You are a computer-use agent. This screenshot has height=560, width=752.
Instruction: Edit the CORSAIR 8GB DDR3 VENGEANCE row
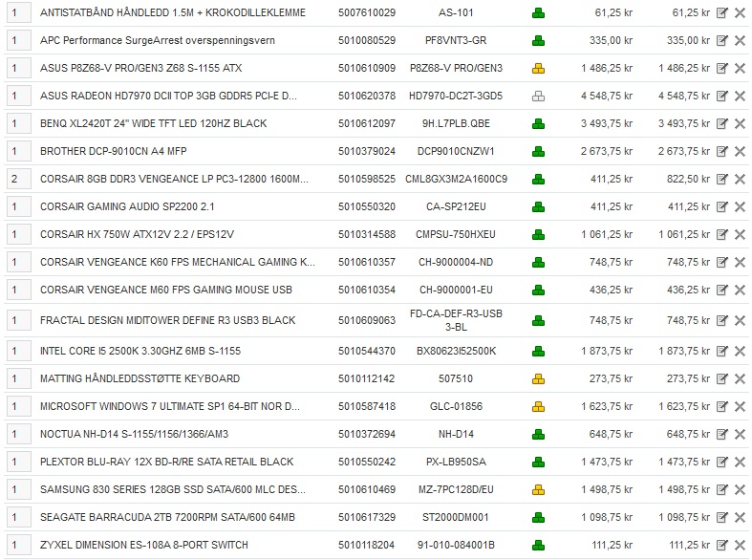click(x=721, y=180)
